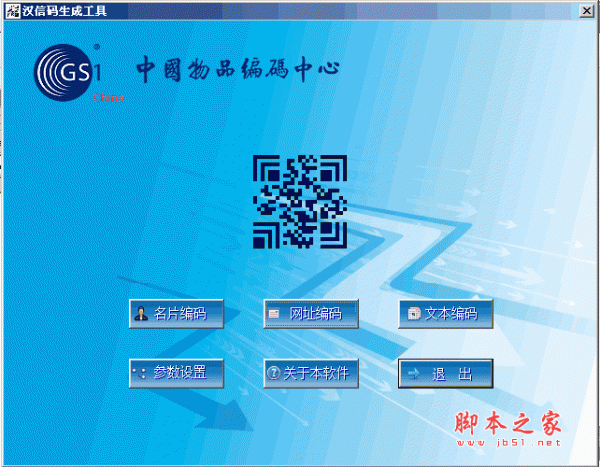Click the Han Xin code sample image
This screenshot has height=467, width=600.
click(300, 201)
